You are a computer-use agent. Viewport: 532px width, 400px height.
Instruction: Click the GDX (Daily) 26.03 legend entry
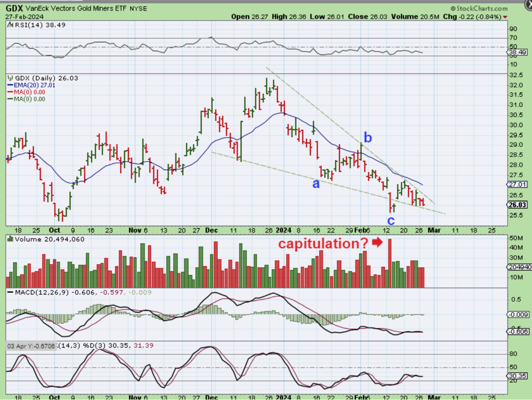(x=46, y=78)
